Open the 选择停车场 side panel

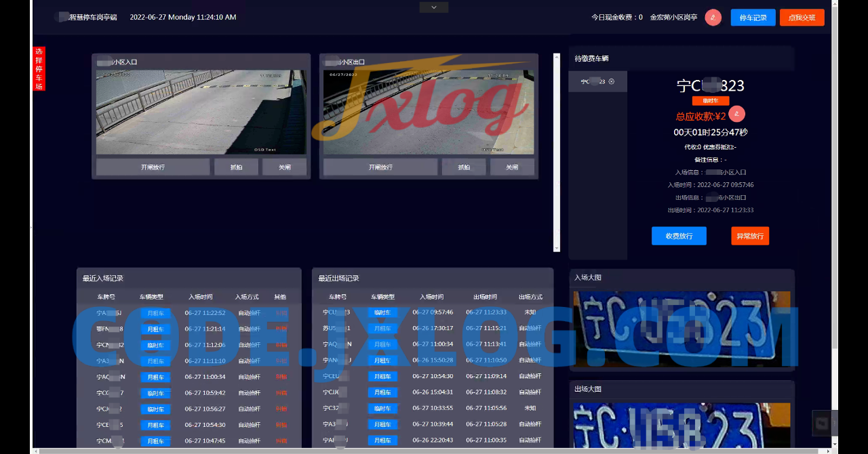point(39,69)
